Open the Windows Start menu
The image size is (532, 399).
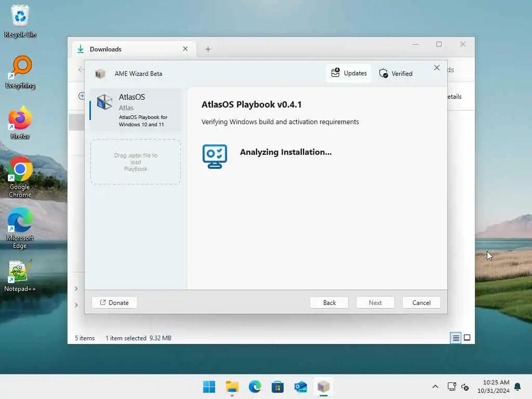[209, 387]
